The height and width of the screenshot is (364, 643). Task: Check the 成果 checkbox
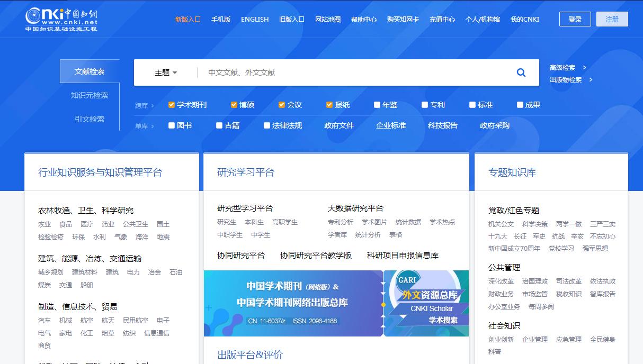520,105
